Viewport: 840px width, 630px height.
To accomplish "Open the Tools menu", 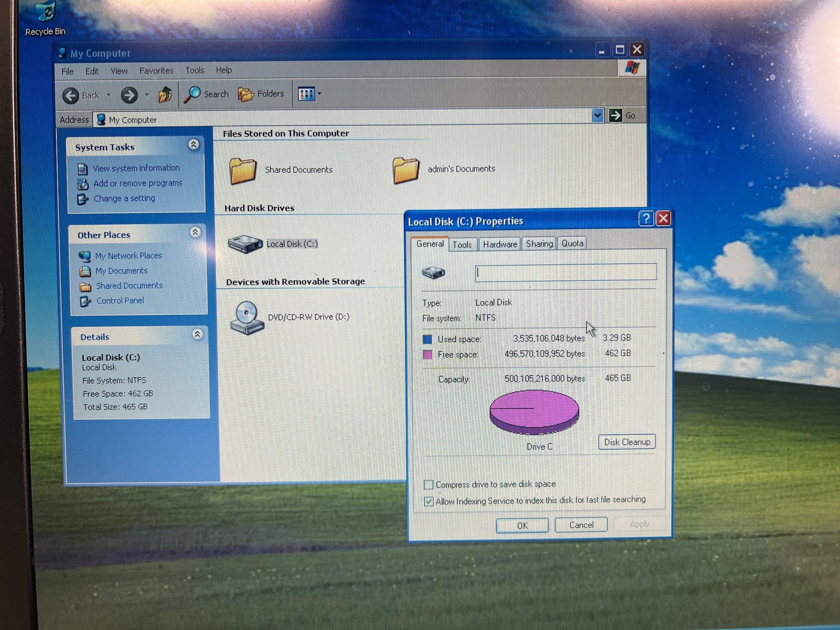I will coord(195,70).
